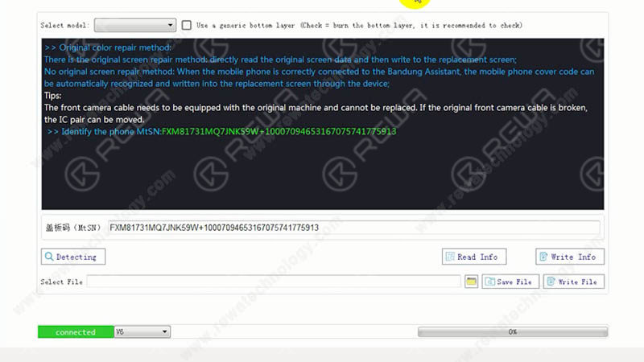Click the Detecting button
Screen dimensions: 644x362
pyautogui.click(x=73, y=257)
